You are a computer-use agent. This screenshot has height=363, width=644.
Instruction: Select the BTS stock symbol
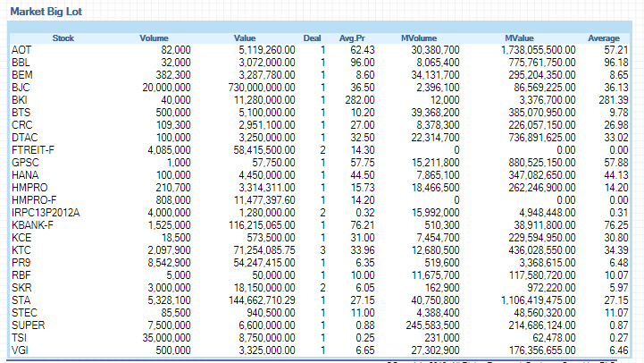[21, 113]
